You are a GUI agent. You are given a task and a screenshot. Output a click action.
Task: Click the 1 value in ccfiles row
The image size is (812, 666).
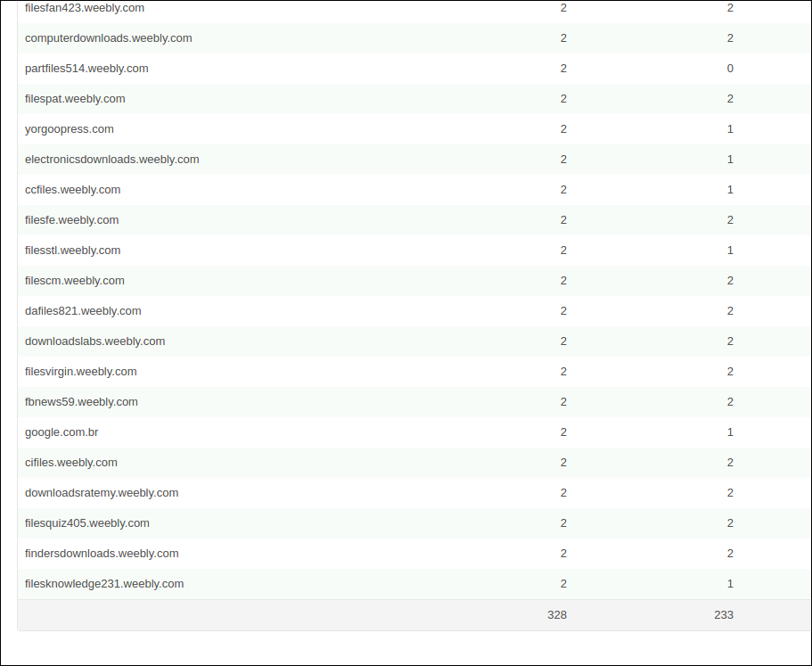coord(730,190)
